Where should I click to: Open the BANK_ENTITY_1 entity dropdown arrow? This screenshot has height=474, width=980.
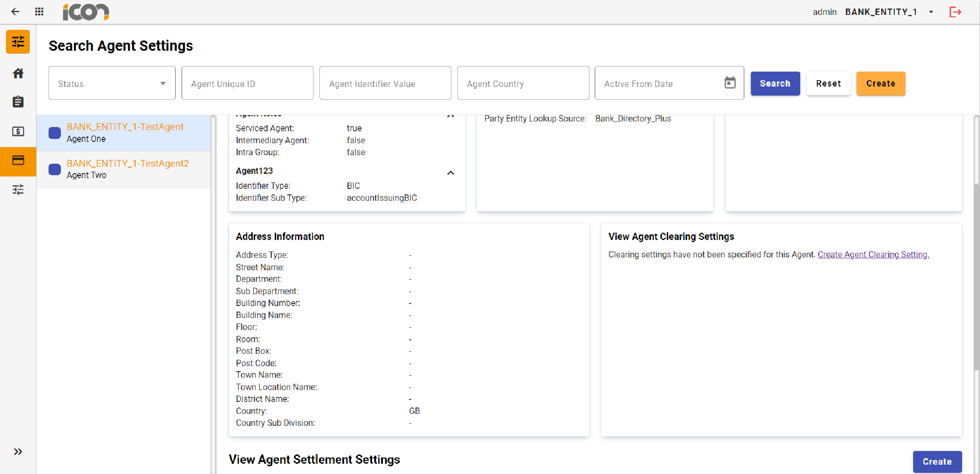click(x=931, y=12)
